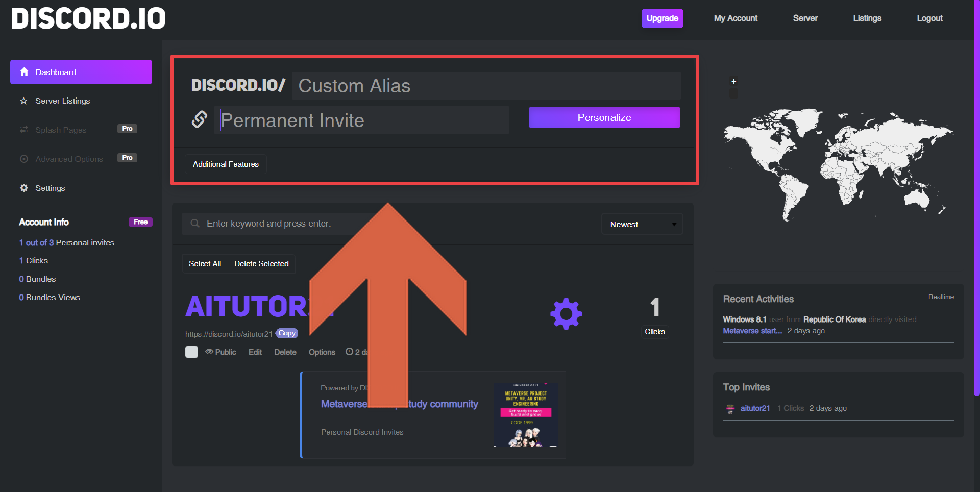Open Server Listings
Viewport: 980px width, 492px height.
[x=62, y=101]
